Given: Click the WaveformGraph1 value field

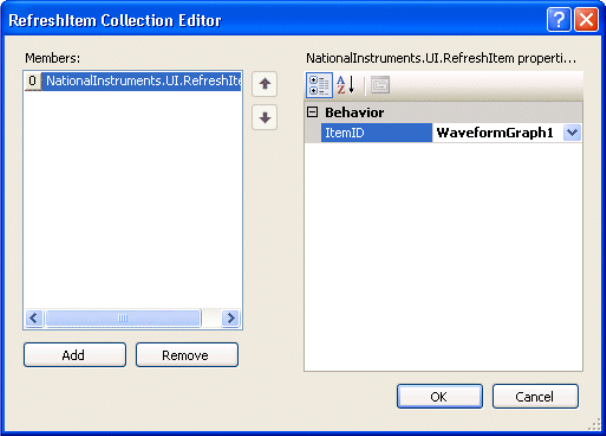Looking at the screenshot, I should 497,133.
